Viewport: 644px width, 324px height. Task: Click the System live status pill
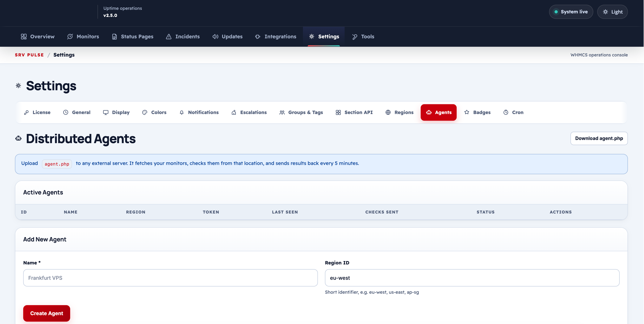click(571, 12)
